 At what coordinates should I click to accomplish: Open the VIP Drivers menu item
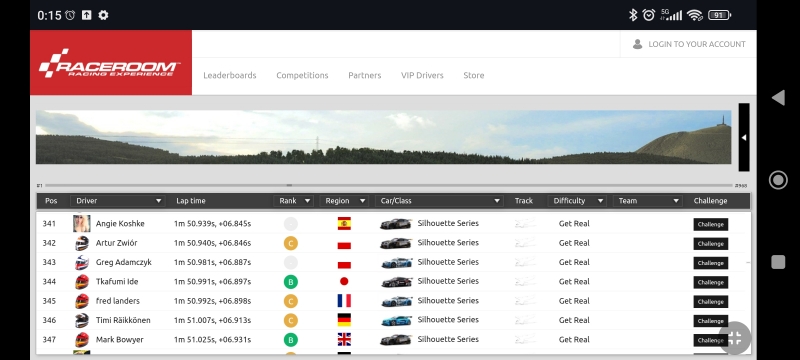422,75
